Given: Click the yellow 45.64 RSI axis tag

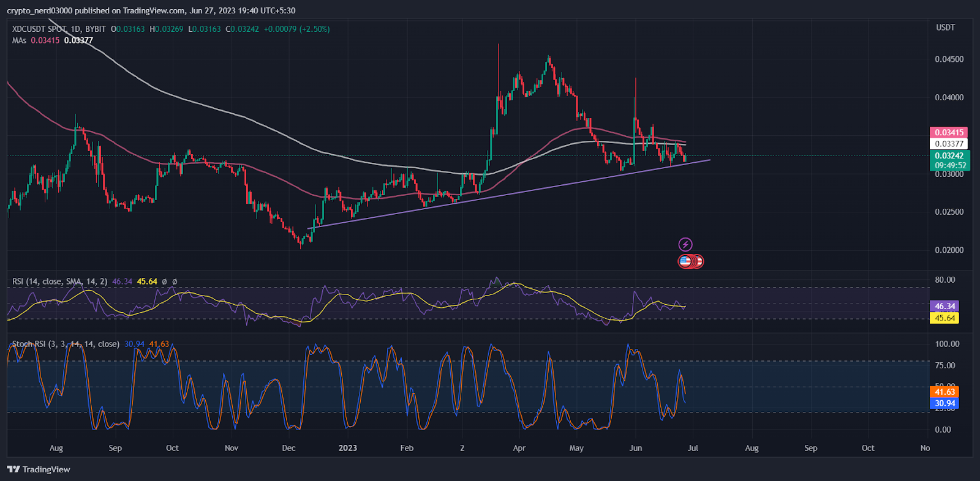Looking at the screenshot, I should pyautogui.click(x=944, y=318).
